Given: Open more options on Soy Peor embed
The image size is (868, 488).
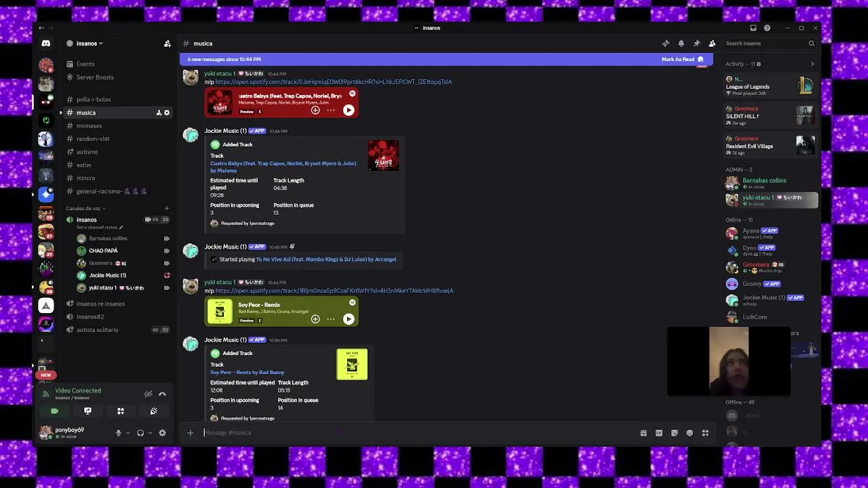Looking at the screenshot, I should click(x=331, y=319).
